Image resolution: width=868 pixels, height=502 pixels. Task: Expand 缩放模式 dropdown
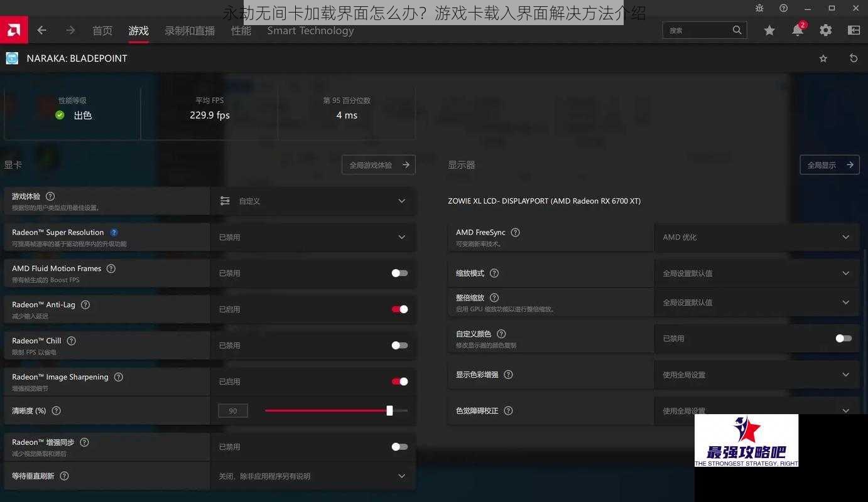point(757,273)
